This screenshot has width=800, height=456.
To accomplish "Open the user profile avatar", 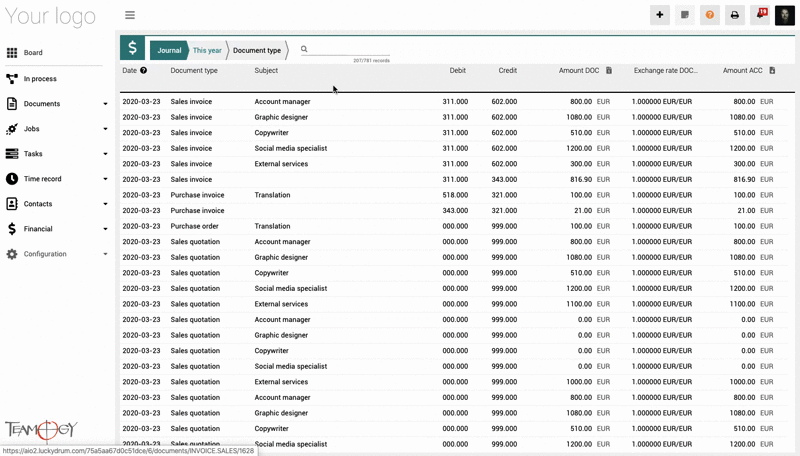I will click(x=785, y=15).
